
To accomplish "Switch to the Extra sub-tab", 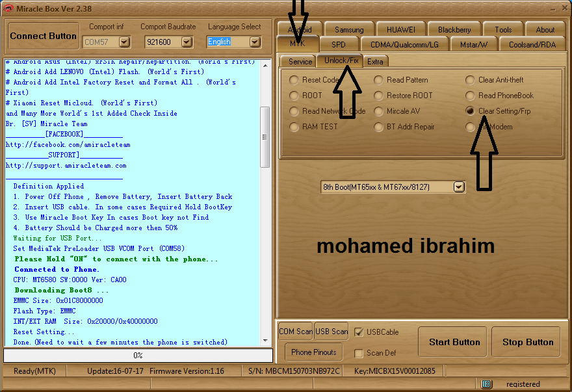I will tap(375, 61).
